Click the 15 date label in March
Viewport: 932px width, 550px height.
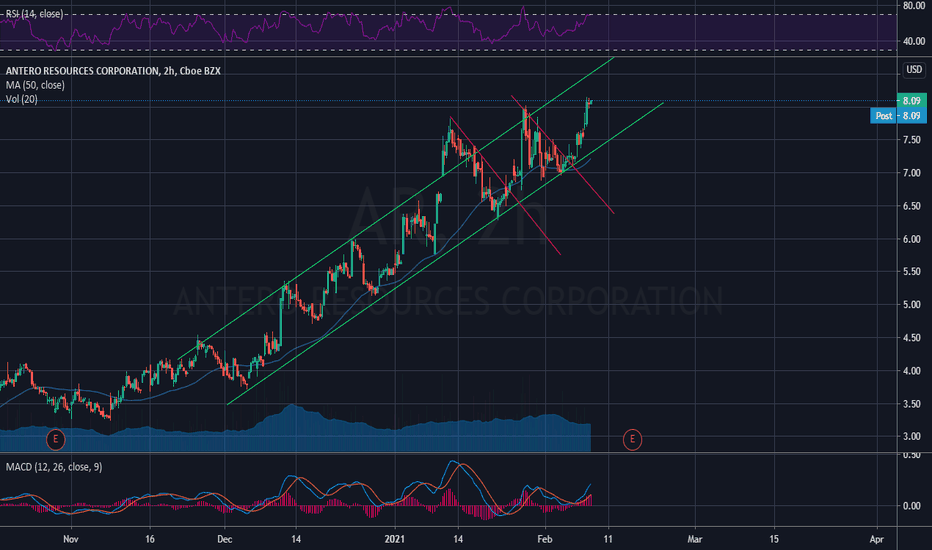(x=774, y=539)
